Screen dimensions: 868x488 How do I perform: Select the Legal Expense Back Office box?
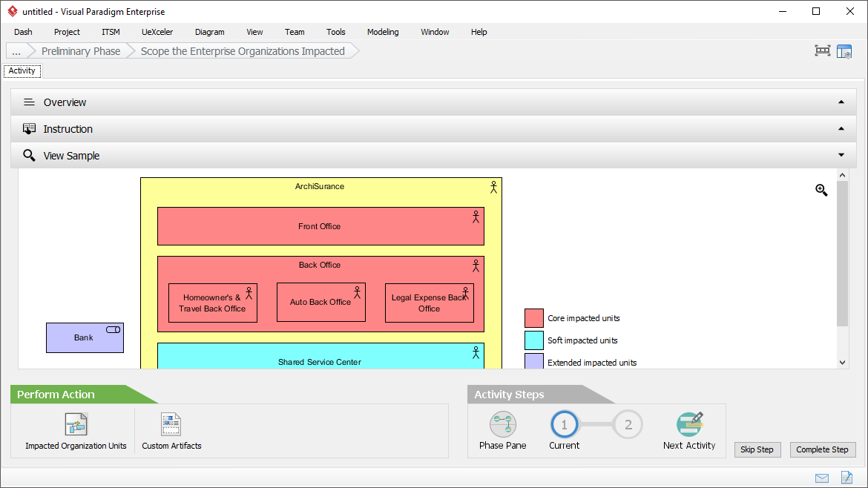pos(429,303)
